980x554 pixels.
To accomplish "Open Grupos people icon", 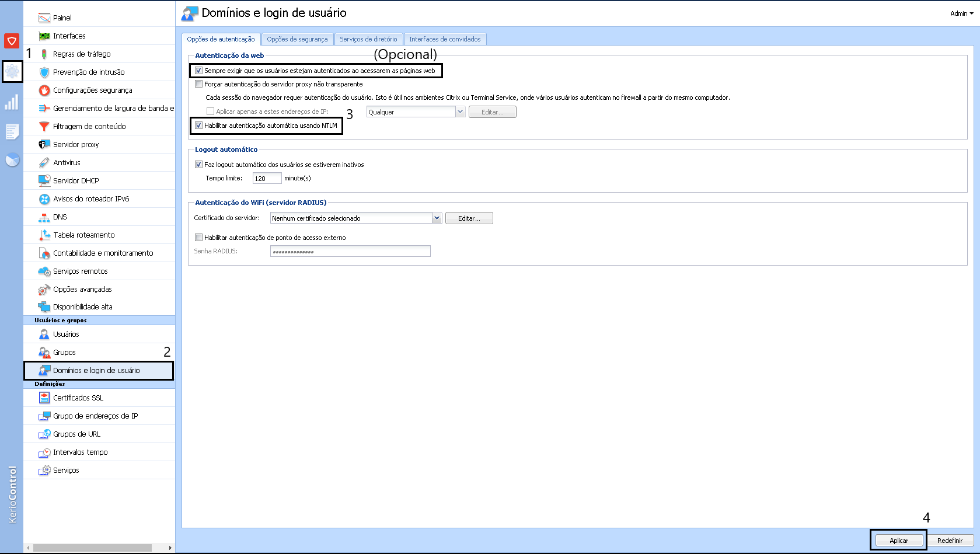I will (44, 352).
